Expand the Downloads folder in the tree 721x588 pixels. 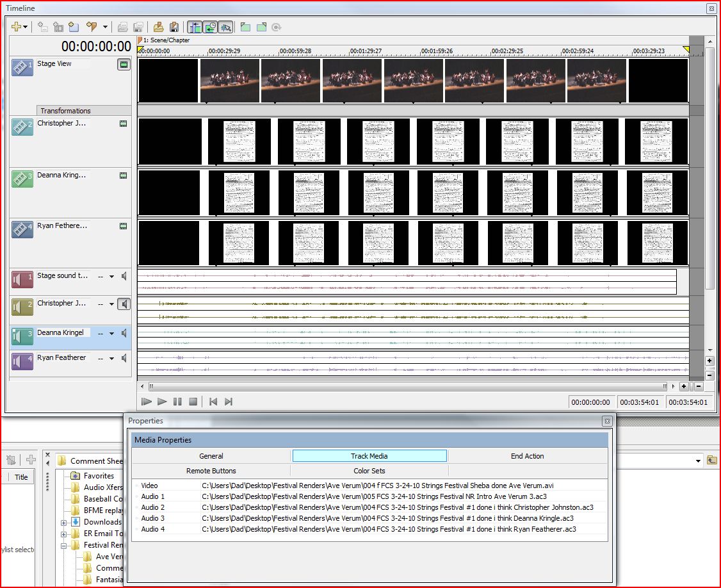click(64, 522)
